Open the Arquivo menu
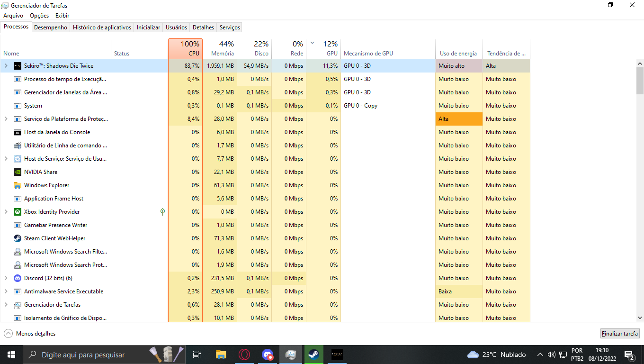 click(x=13, y=16)
